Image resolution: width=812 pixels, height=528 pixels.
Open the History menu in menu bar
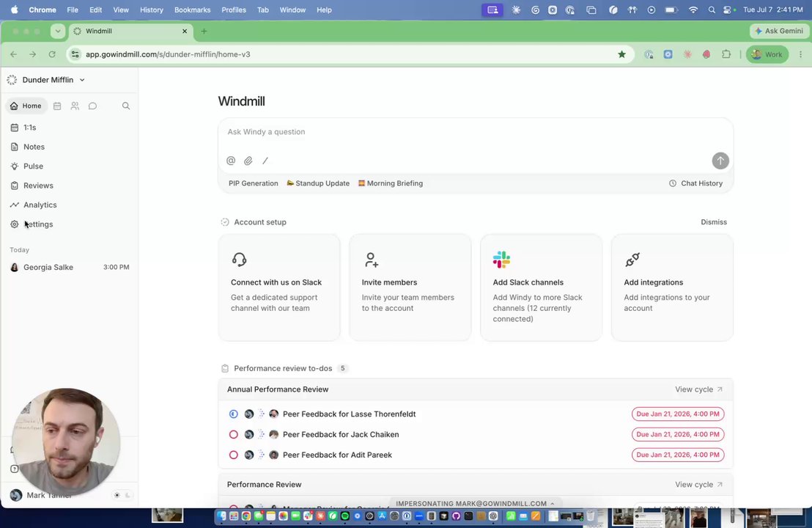151,10
